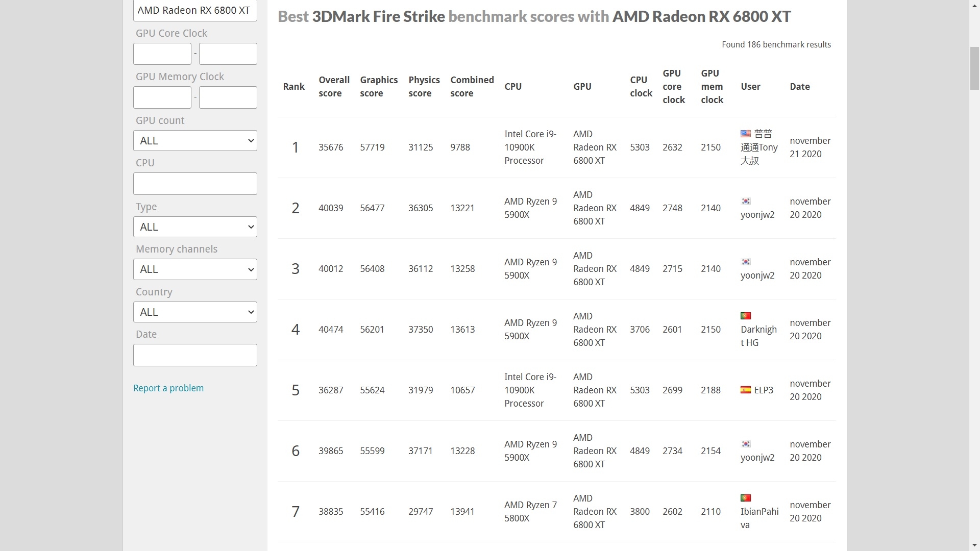Sort by the Combined score column header
This screenshot has width=980, height=551.
[472, 87]
